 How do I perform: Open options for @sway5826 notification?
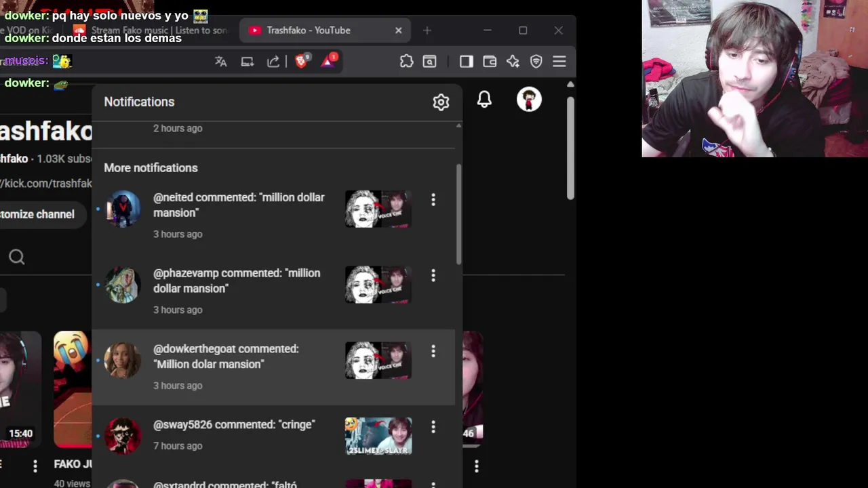tap(433, 426)
